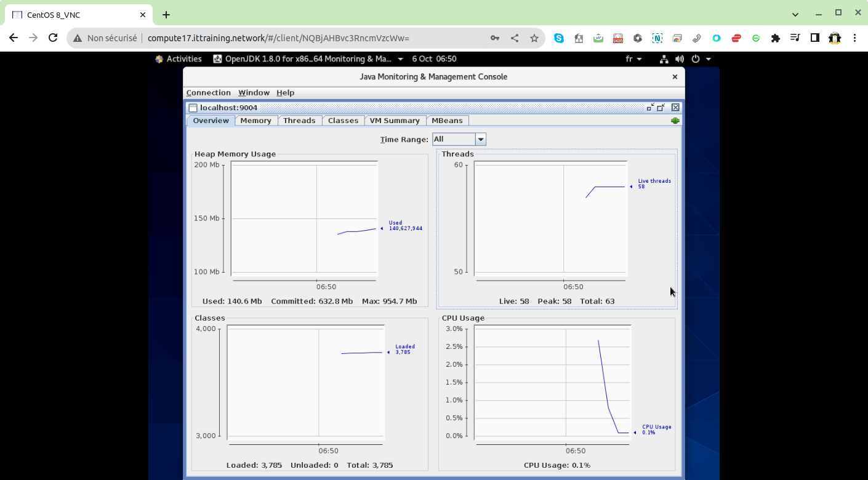The width and height of the screenshot is (868, 480).
Task: Click the browser address bar URL
Action: point(279,38)
